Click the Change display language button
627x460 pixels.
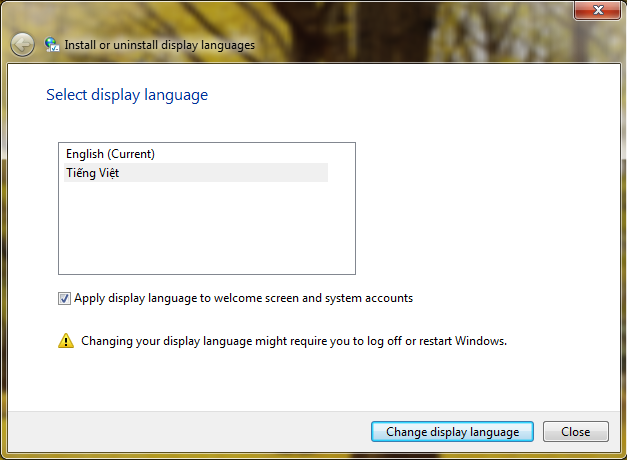tap(452, 432)
